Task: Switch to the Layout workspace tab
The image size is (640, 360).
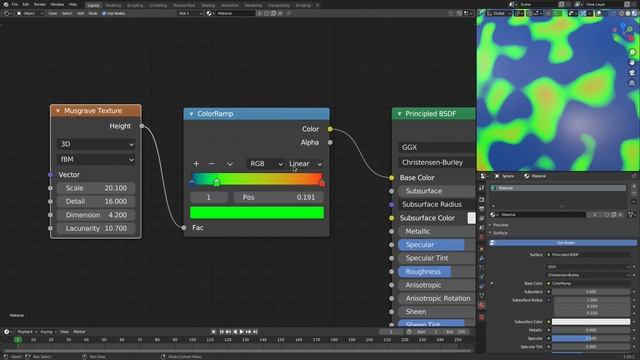Action: pyautogui.click(x=93, y=5)
